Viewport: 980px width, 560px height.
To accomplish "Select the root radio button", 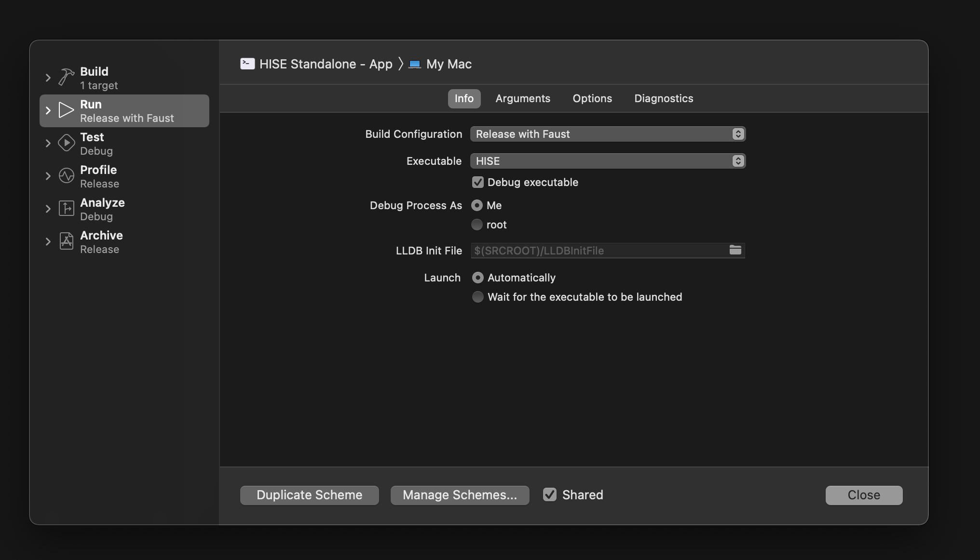I will point(477,225).
